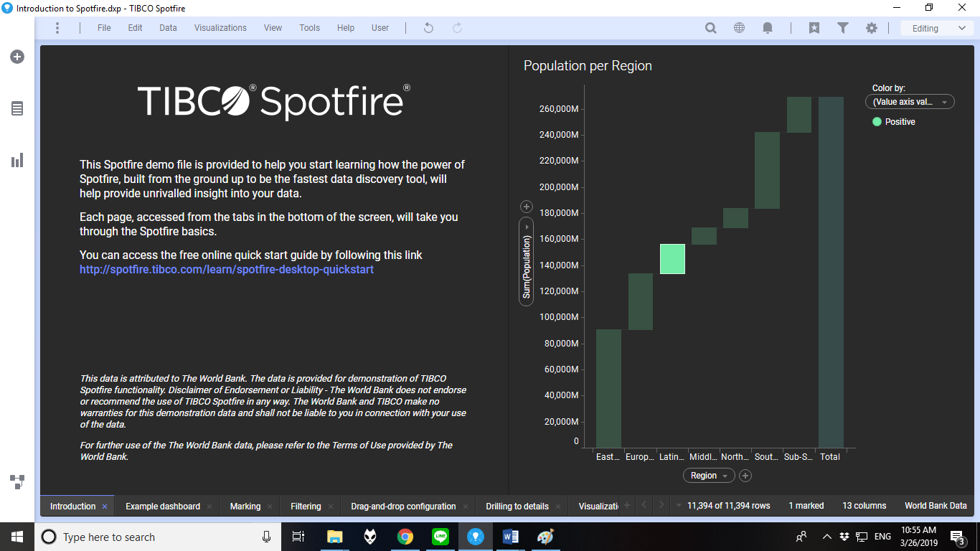Open the Edit menu
The width and height of the screenshot is (980, 551).
coord(135,28)
